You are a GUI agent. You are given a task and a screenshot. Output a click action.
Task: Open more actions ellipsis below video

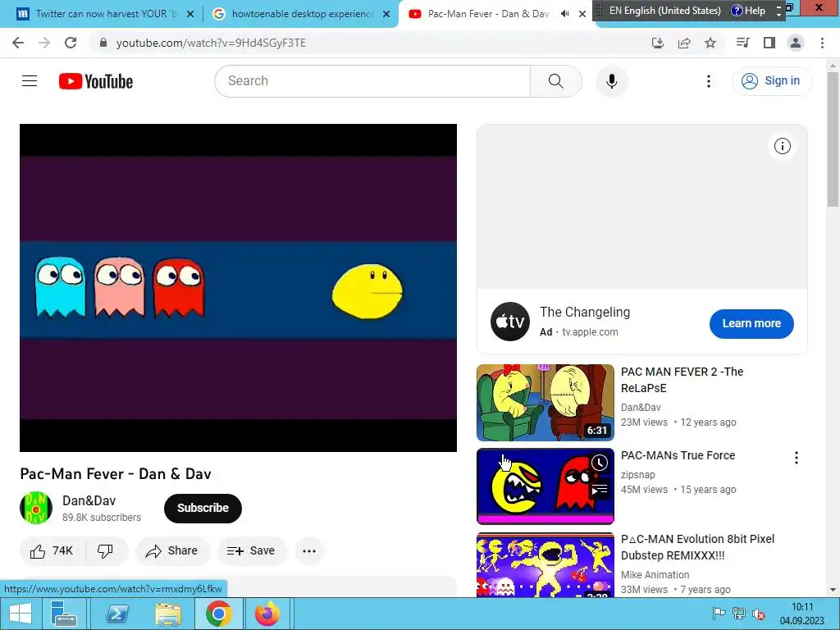point(309,550)
